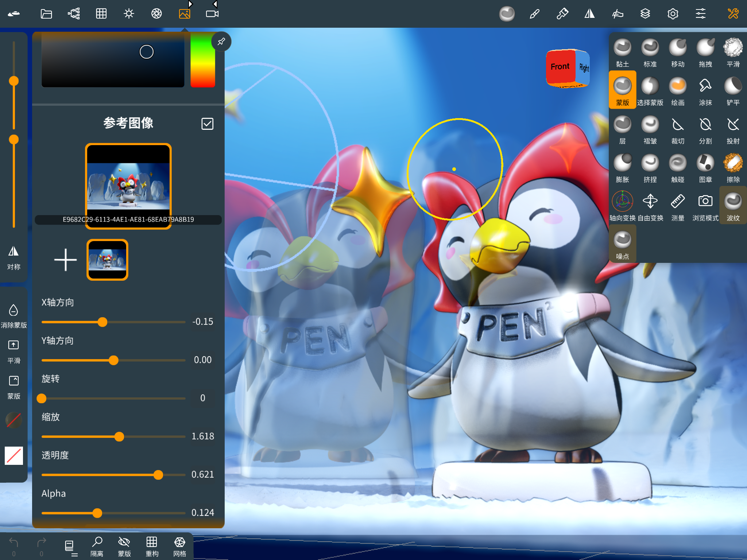Click the 透明度 (opacity) slider handle
The width and height of the screenshot is (747, 560).
pos(159,474)
